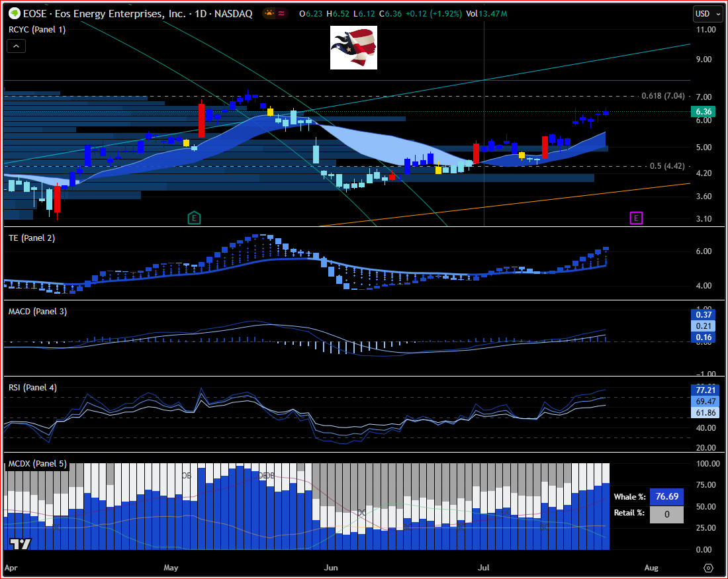This screenshot has width=728, height=579.
Task: Select the 0.5 (4.42) Fibonacci level label
Action: [x=667, y=166]
